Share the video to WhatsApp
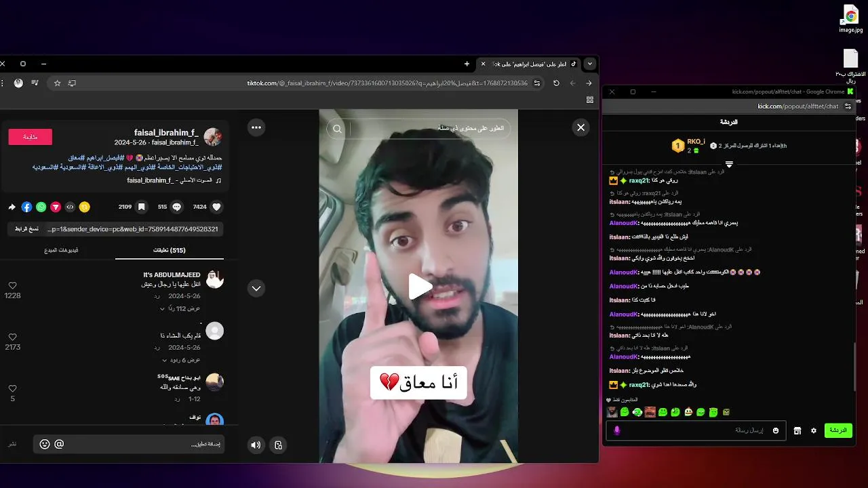Screen dimensions: 868x488 pos(41,207)
